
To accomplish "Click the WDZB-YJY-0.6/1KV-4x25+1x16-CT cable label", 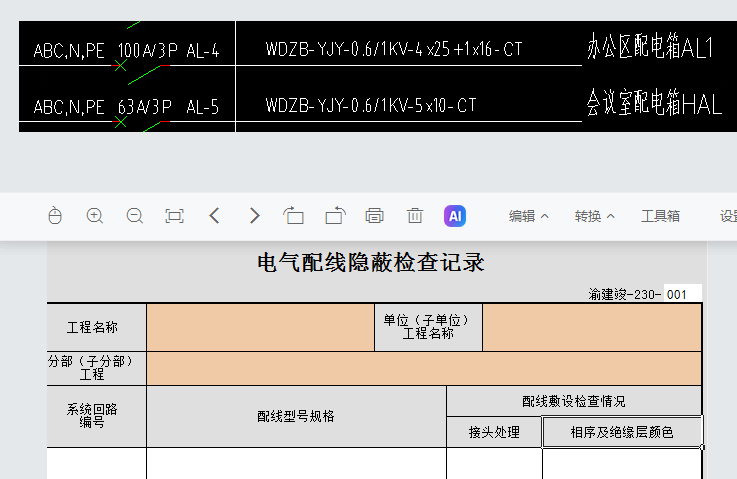I will click(394, 49).
